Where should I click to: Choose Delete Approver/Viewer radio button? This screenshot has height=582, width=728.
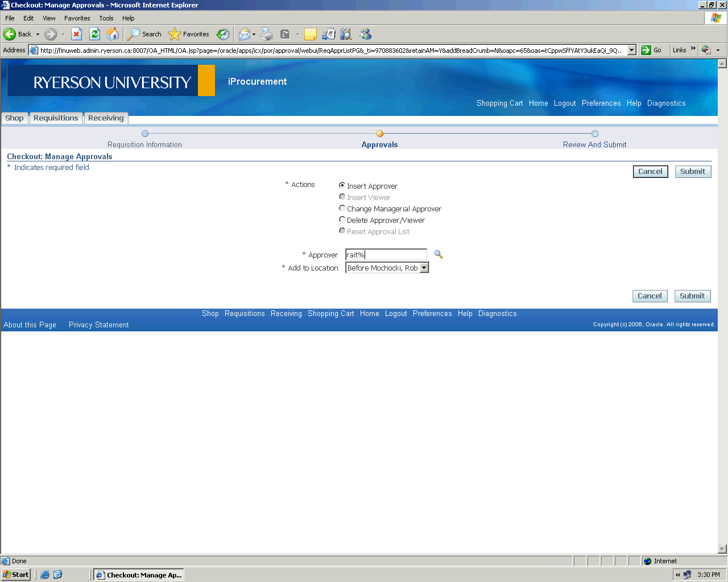(x=342, y=219)
